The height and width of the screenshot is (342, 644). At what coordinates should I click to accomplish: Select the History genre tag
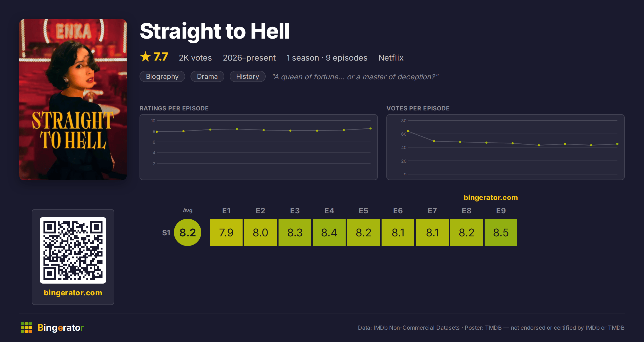[x=248, y=76]
